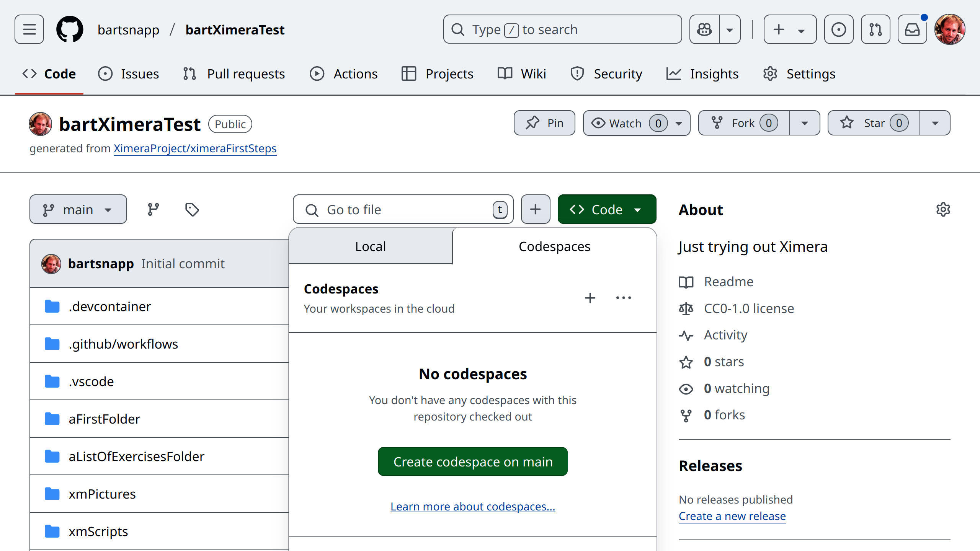Image resolution: width=980 pixels, height=551 pixels.
Task: Add a new codespace with plus icon
Action: (x=590, y=298)
